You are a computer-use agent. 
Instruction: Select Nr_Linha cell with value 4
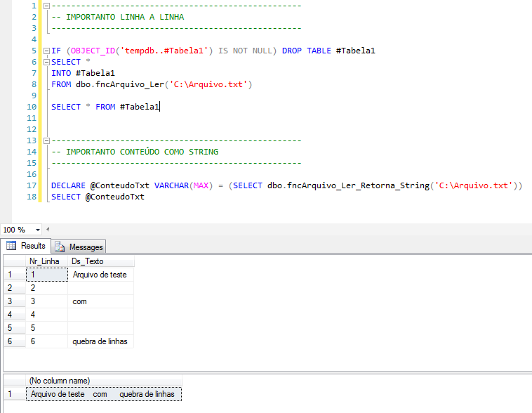click(x=47, y=315)
